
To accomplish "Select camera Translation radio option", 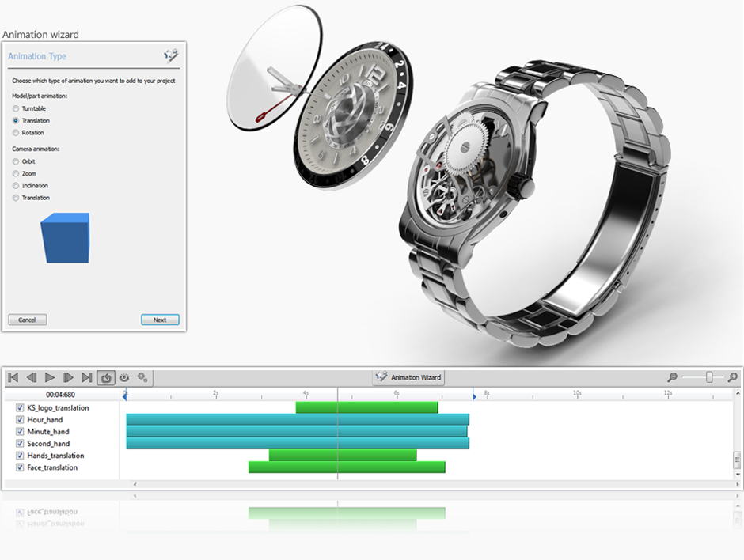I will 16,198.
